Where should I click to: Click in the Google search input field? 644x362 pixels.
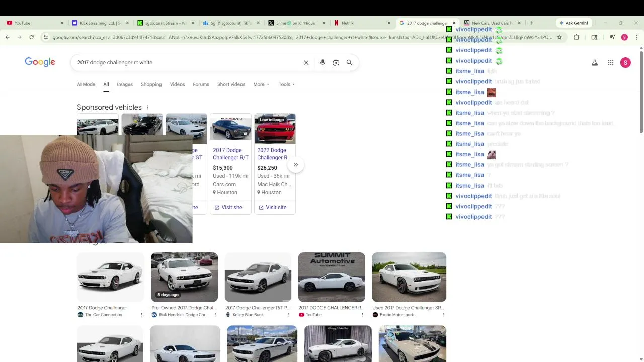click(186, 62)
